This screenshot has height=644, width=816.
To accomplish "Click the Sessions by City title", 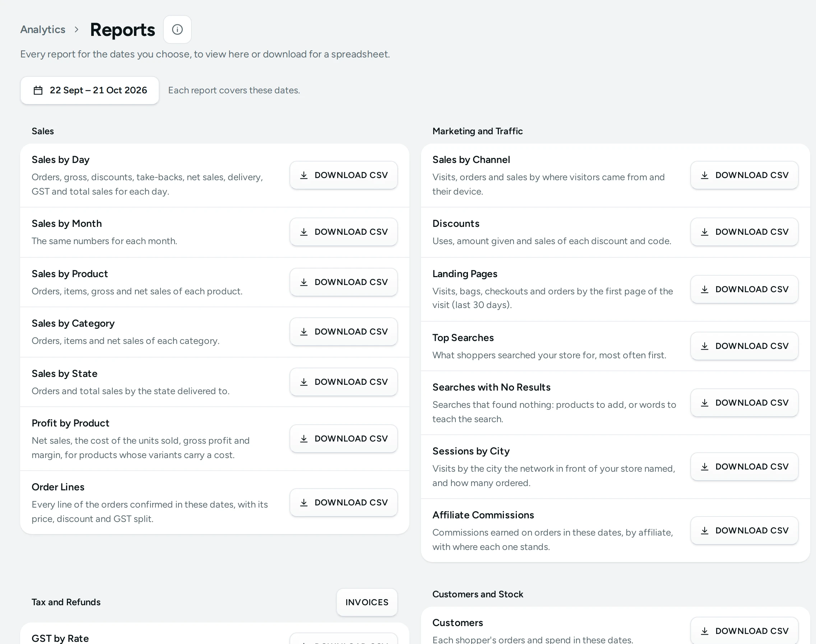I will tap(471, 451).
